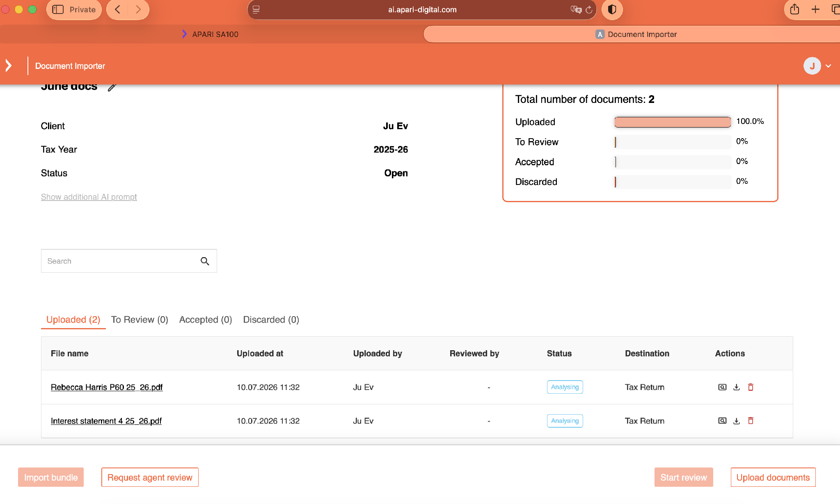
Task: Click the To Review progress bar
Action: (x=673, y=142)
